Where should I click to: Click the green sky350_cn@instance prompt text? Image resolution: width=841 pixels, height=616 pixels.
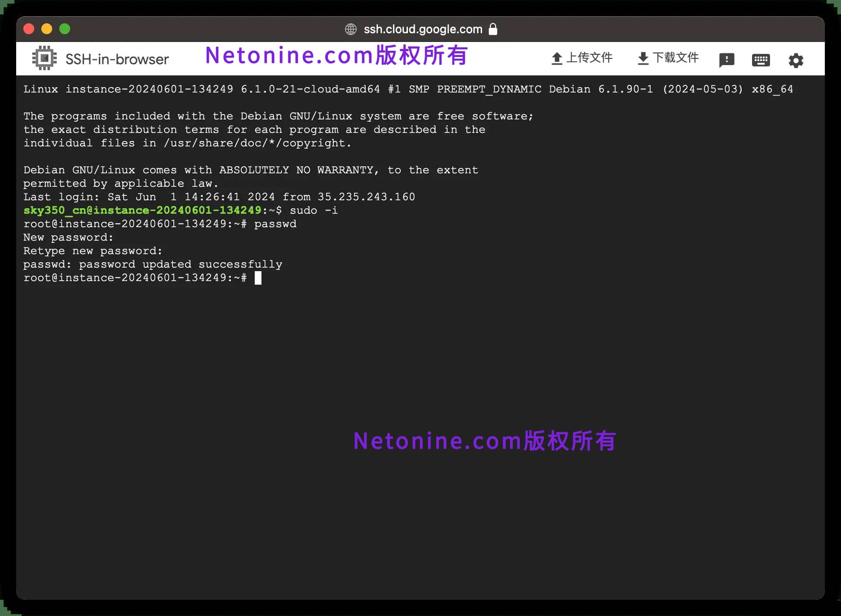click(x=142, y=210)
